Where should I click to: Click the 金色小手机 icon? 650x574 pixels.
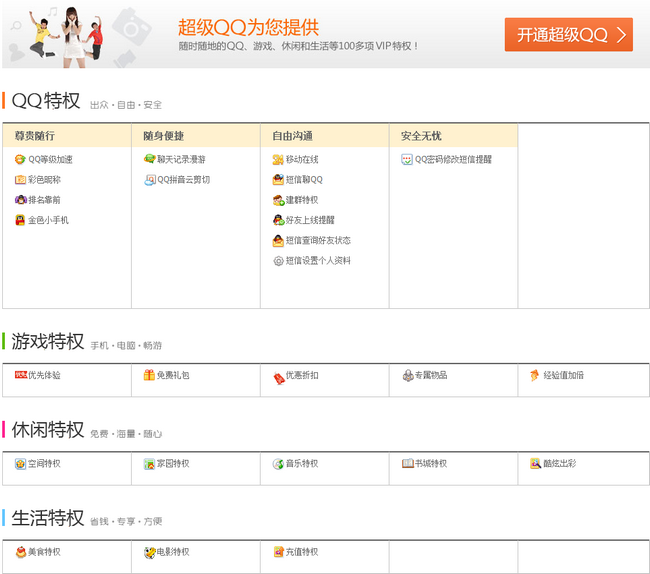pos(20,220)
